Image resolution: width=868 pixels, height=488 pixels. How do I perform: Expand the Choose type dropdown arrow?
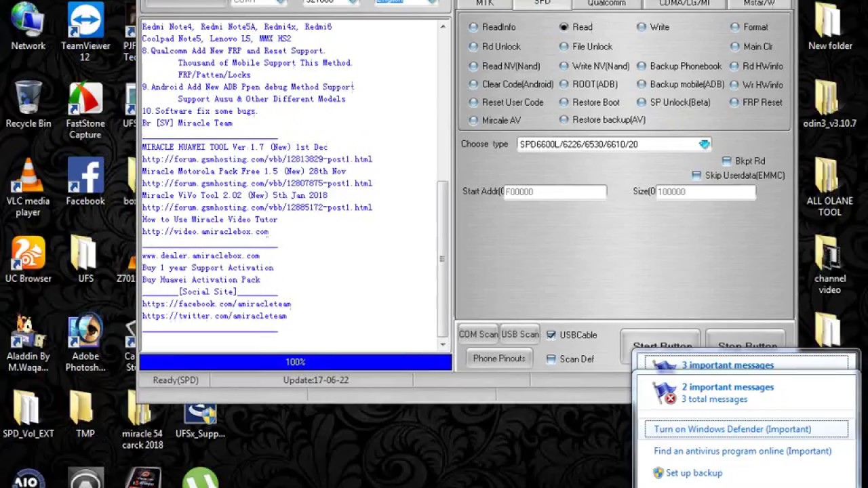pos(704,144)
